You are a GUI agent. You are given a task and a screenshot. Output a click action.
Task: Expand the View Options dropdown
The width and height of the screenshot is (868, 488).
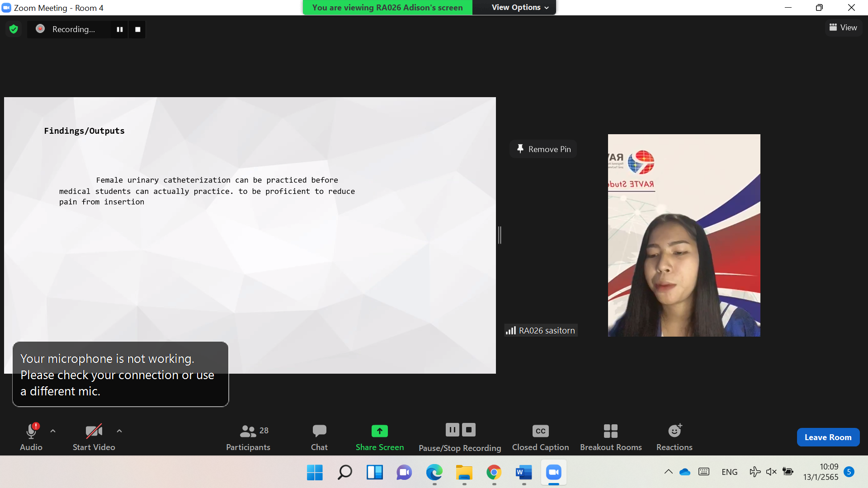point(519,8)
